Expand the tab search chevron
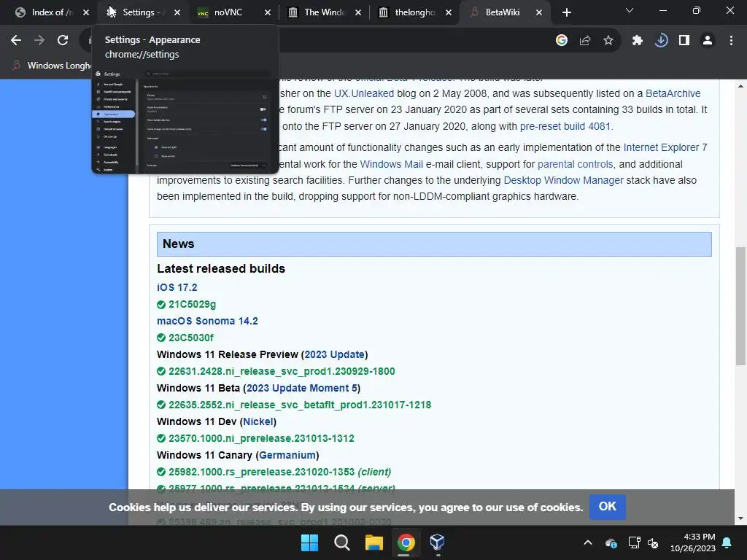This screenshot has height=560, width=747. click(x=630, y=10)
